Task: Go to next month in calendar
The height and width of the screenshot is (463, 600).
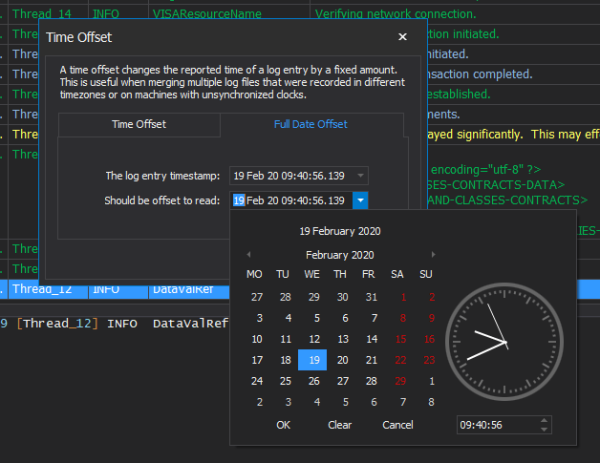Action: coord(433,254)
